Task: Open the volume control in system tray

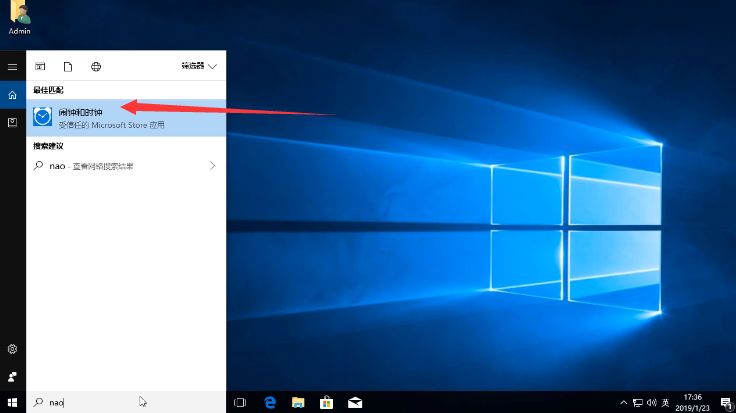Action: click(x=653, y=402)
